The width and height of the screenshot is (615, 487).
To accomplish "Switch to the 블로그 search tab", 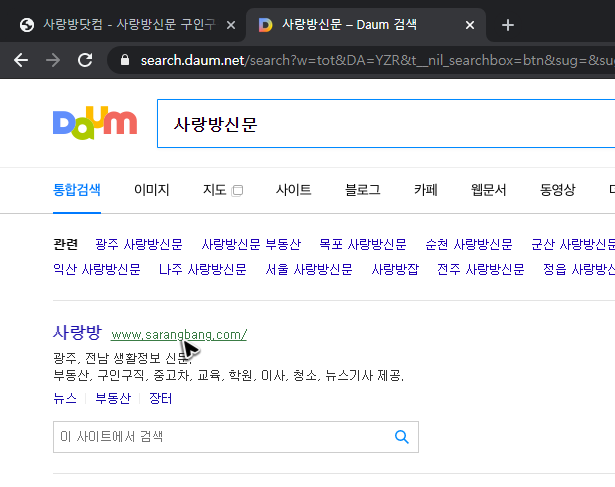I will click(x=362, y=190).
